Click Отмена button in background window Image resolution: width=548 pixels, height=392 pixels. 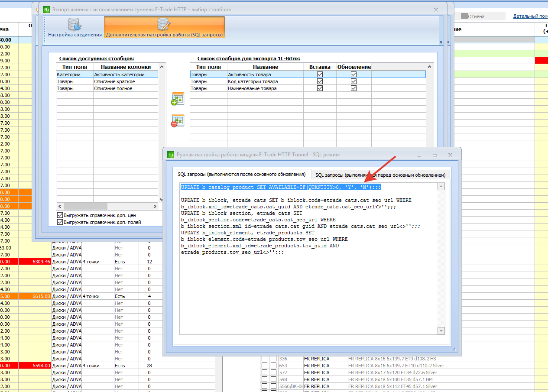pos(476,16)
